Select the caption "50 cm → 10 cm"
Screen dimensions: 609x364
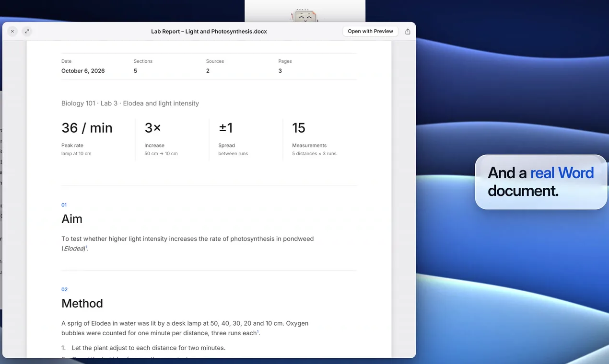point(161,154)
